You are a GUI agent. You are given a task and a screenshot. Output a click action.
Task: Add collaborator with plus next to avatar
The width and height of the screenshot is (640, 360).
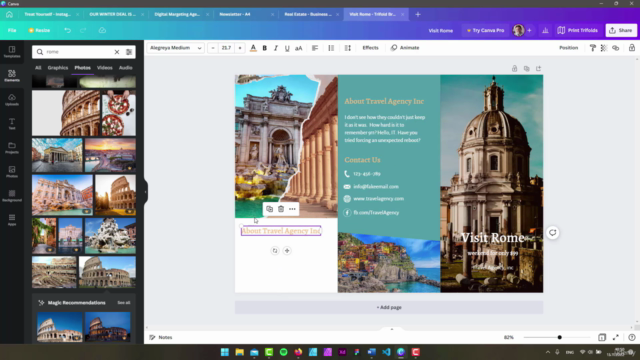529,30
